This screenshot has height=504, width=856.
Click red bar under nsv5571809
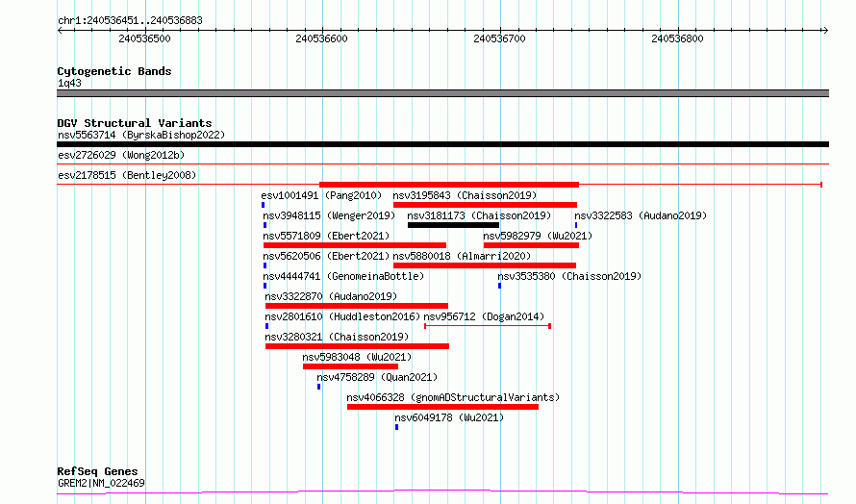pos(355,245)
